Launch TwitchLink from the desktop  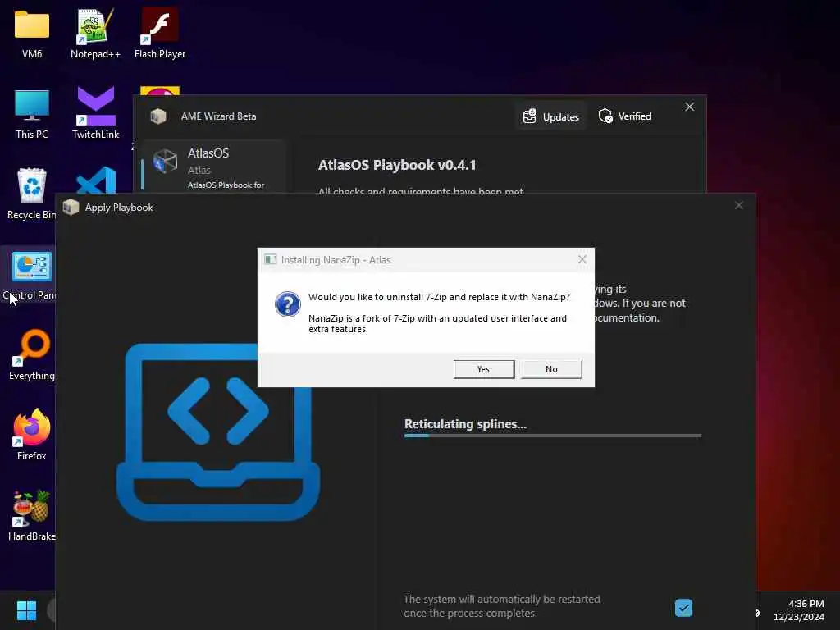pyautogui.click(x=95, y=112)
